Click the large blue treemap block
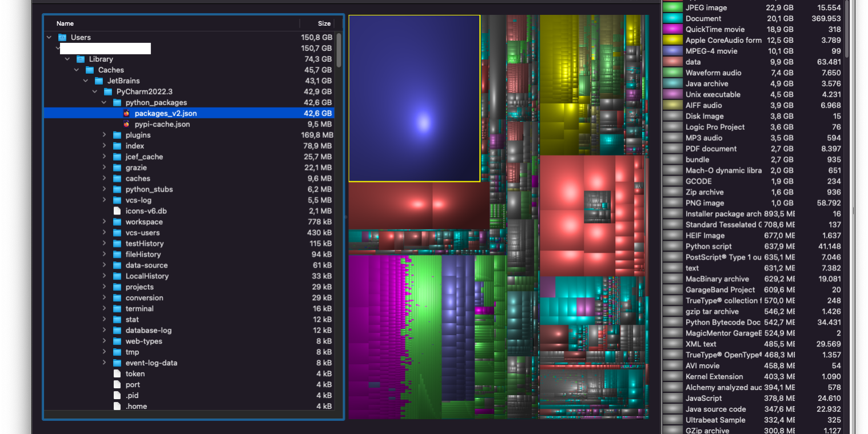Viewport: 868px width, 434px height. click(414, 98)
